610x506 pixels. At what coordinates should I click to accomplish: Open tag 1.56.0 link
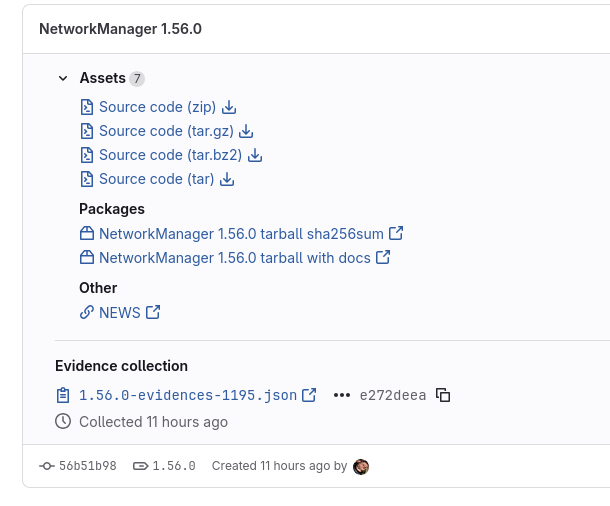[x=174, y=466]
